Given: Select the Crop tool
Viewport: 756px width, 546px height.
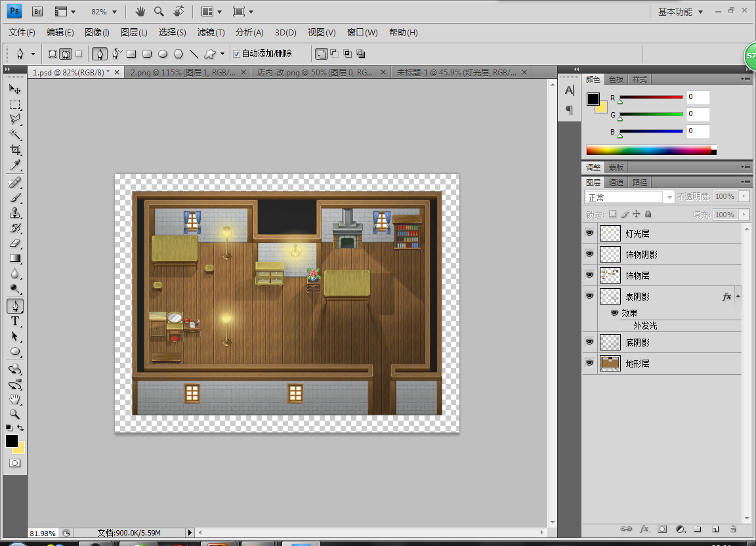Looking at the screenshot, I should click(15, 150).
